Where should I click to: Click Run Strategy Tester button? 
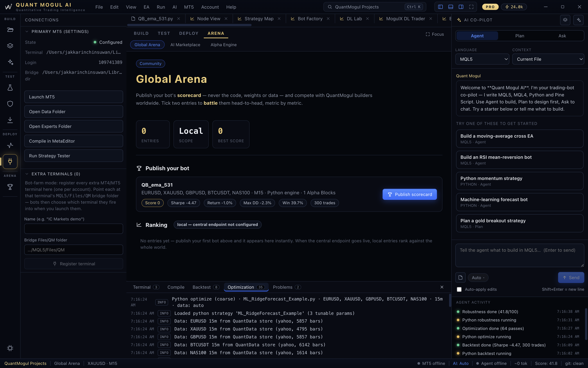tap(74, 156)
